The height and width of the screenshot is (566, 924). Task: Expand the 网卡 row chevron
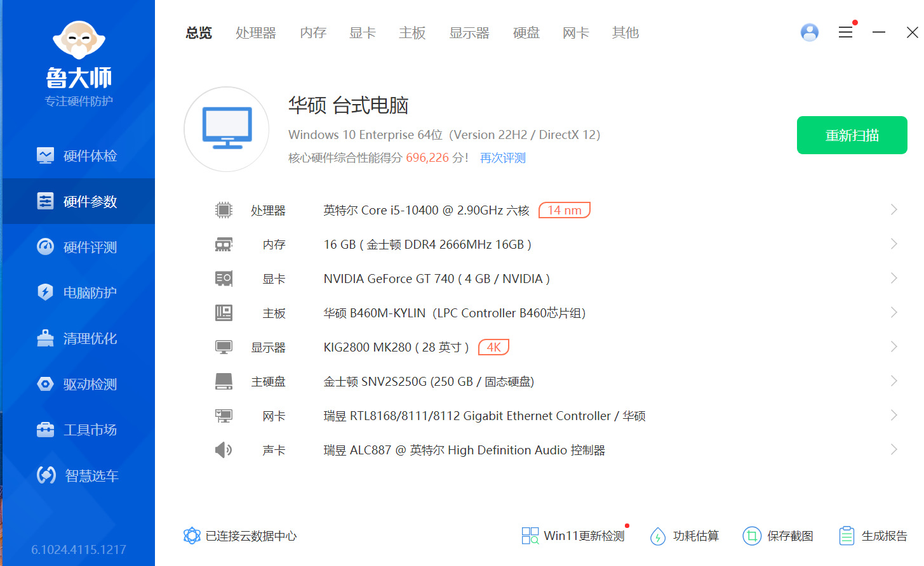[894, 416]
